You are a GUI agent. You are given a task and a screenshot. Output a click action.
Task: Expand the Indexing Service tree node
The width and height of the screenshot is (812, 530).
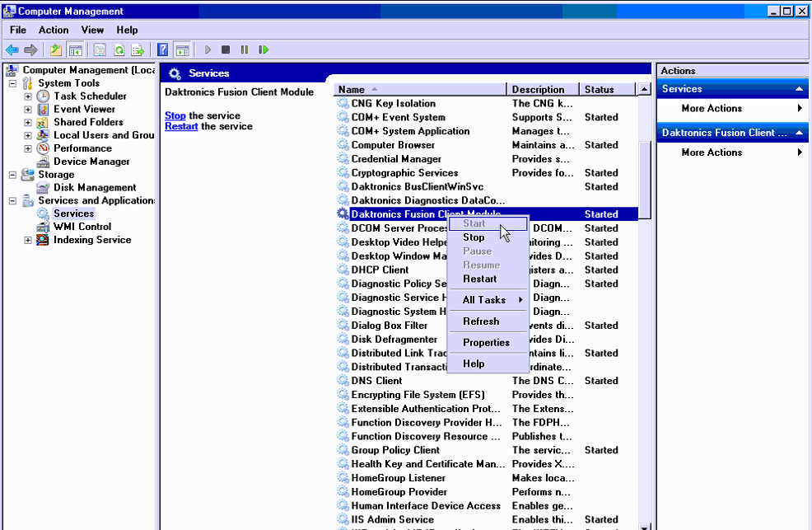(28, 240)
